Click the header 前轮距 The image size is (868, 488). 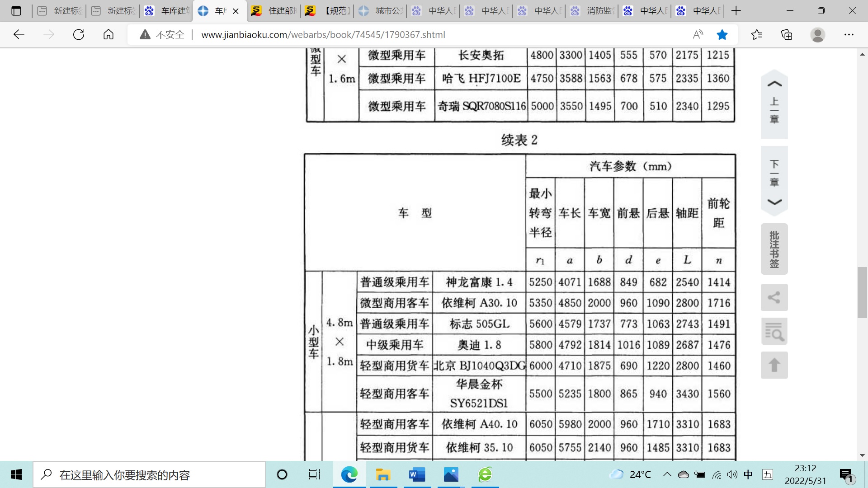(718, 213)
